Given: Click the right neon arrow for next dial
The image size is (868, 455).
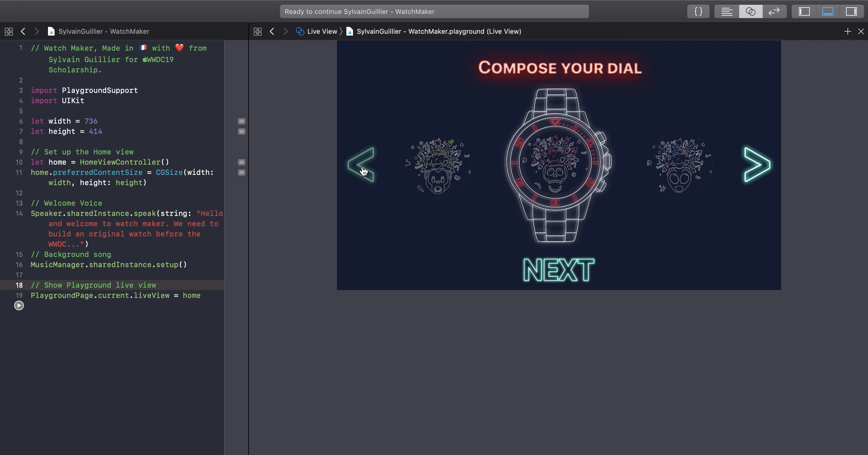Looking at the screenshot, I should [x=757, y=165].
